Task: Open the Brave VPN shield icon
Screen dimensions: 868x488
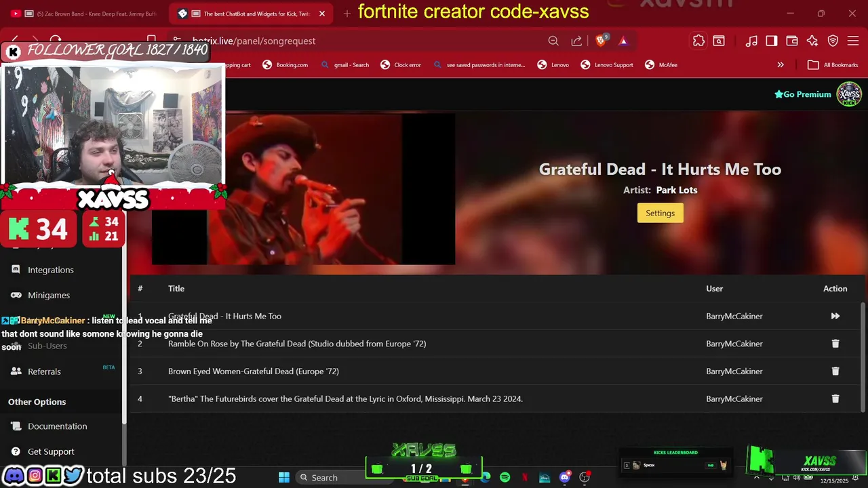Action: [833, 41]
